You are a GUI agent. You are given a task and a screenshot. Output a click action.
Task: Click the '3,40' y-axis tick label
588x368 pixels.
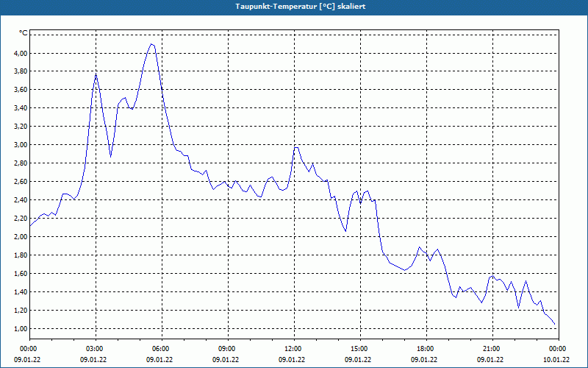point(21,108)
